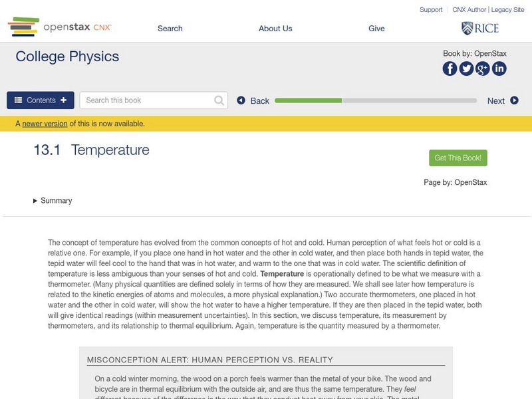Image resolution: width=532 pixels, height=399 pixels.
Task: Open the OpenStax CNX logo homepage
Action: (60, 27)
